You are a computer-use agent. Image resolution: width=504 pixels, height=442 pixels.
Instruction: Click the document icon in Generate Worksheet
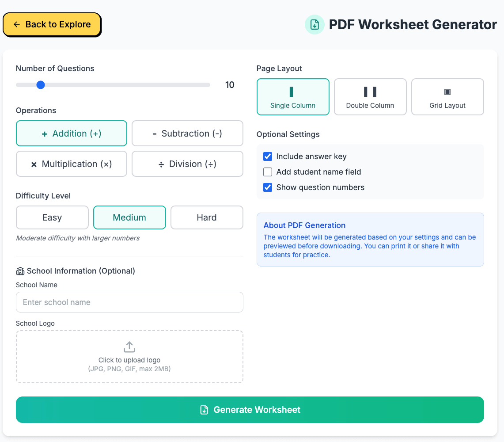click(204, 410)
